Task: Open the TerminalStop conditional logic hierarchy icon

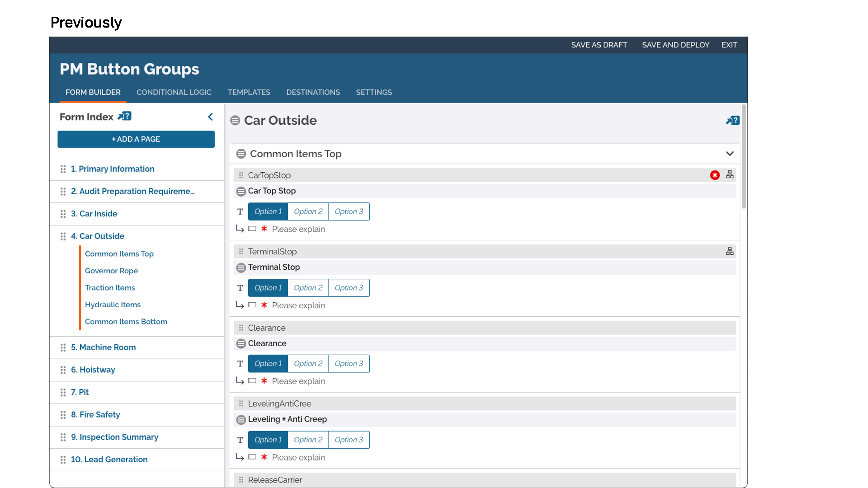Action: 730,251
